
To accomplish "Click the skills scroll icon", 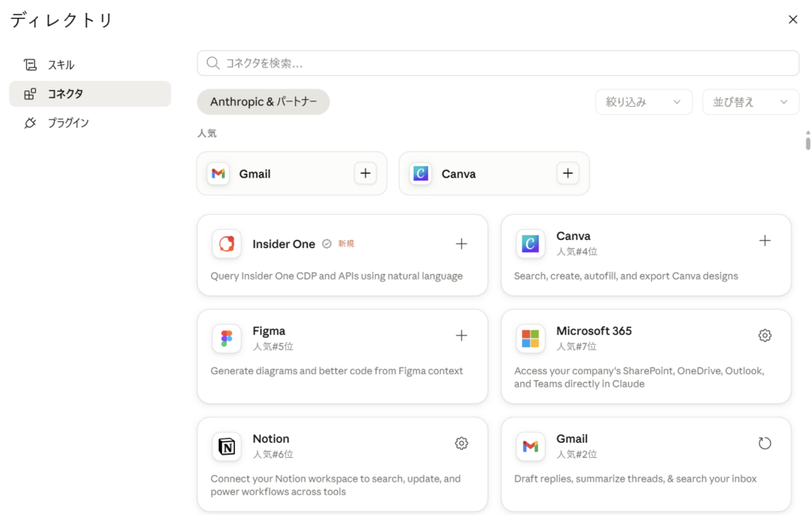I will (x=30, y=65).
